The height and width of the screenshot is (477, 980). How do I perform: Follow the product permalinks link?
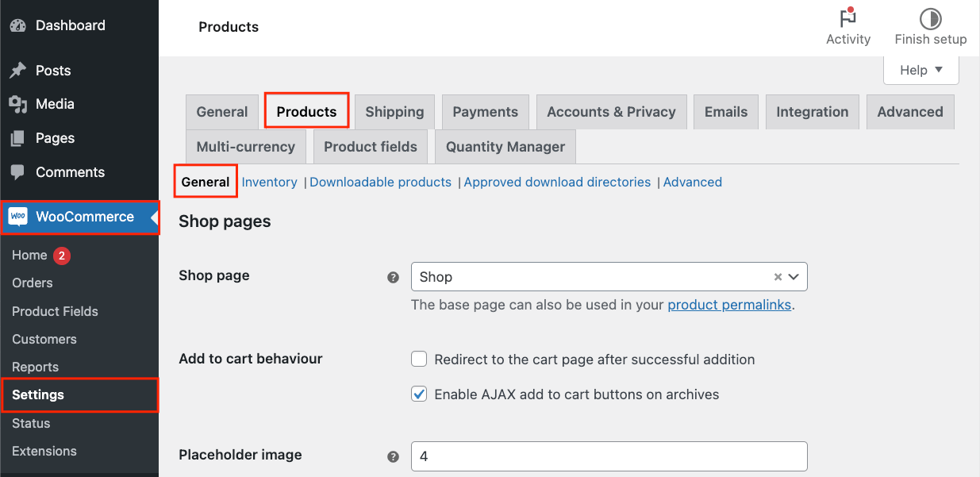click(x=729, y=305)
